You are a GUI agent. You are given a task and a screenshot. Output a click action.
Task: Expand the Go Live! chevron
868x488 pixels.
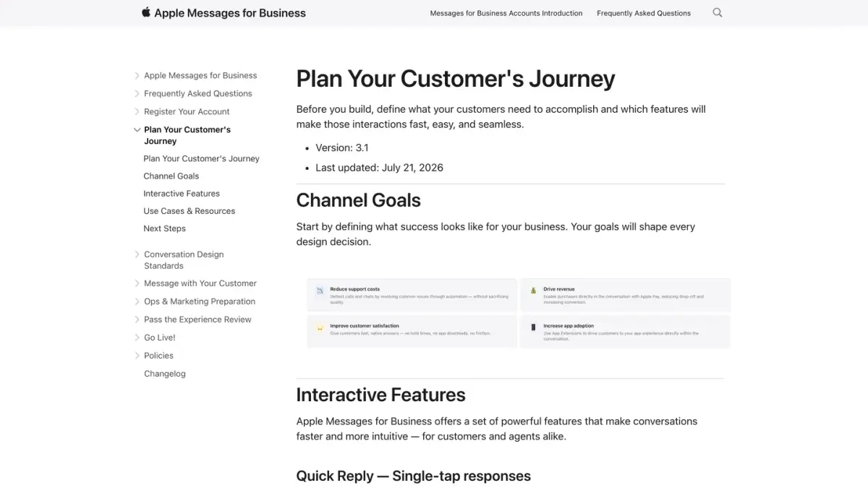click(137, 338)
